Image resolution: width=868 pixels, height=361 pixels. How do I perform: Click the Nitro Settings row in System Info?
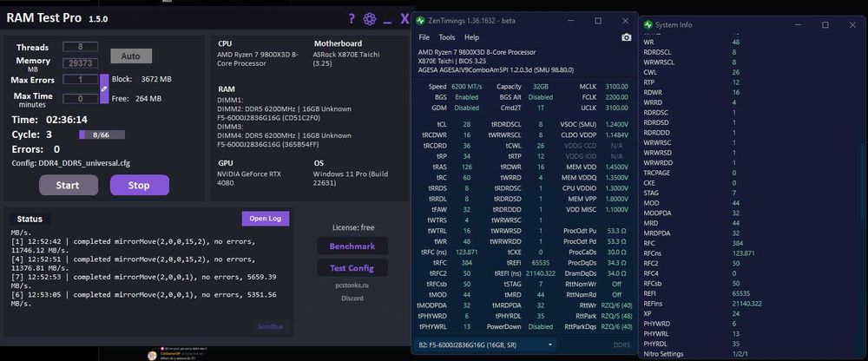[x=751, y=354]
